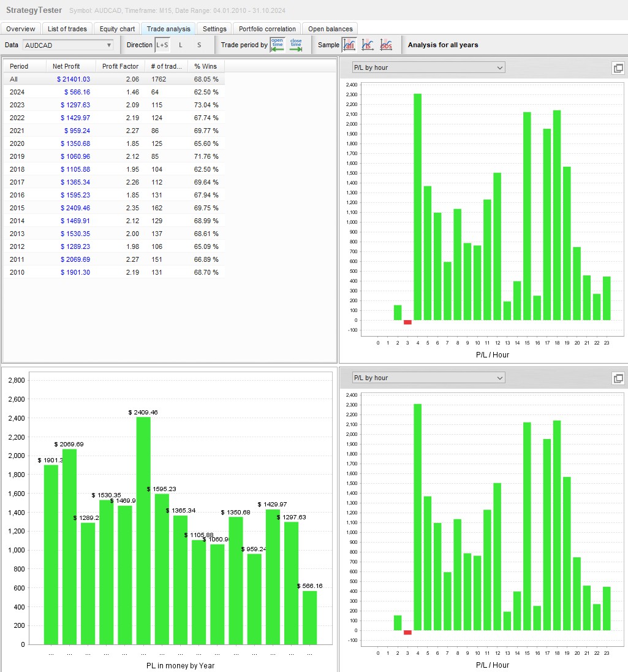Select the Trade analysis tab
Screen dimensions: 628x672
coord(168,29)
